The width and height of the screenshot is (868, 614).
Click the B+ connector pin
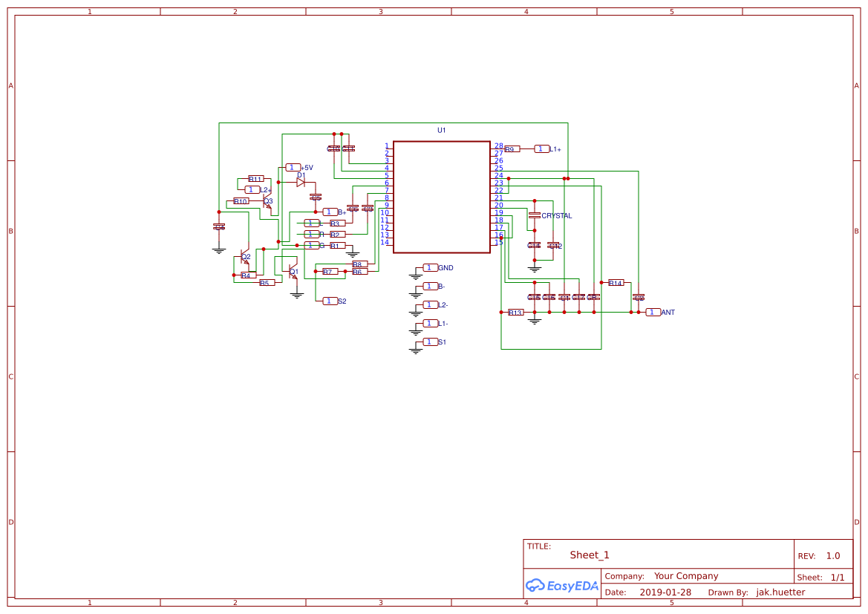tap(330, 211)
